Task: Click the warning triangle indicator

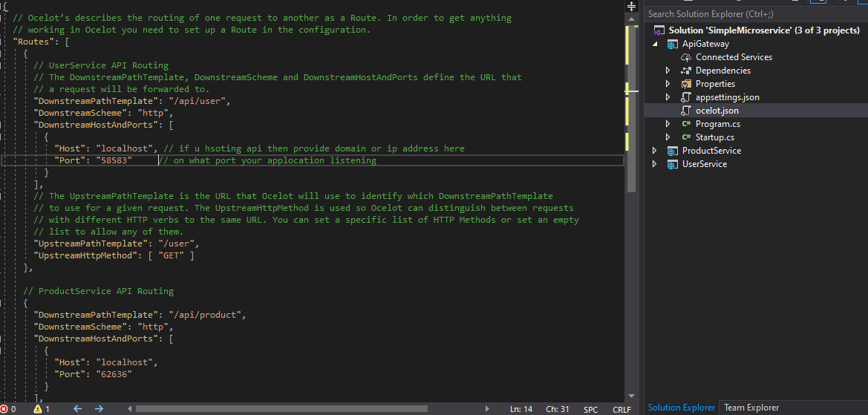Action: 38,409
